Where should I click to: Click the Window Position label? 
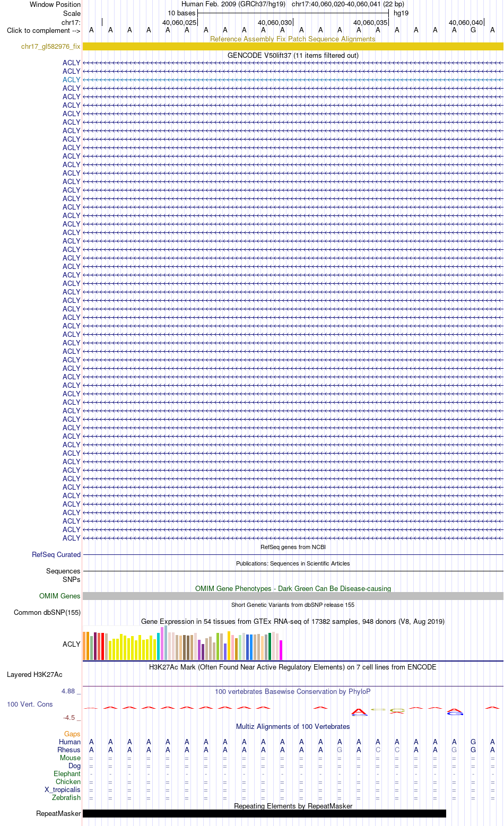(x=55, y=4)
